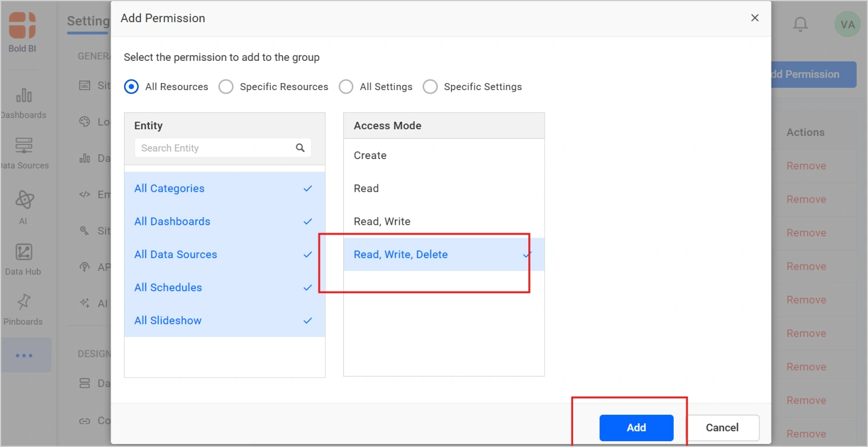
Task: Toggle the All Schedules entity
Action: point(225,287)
